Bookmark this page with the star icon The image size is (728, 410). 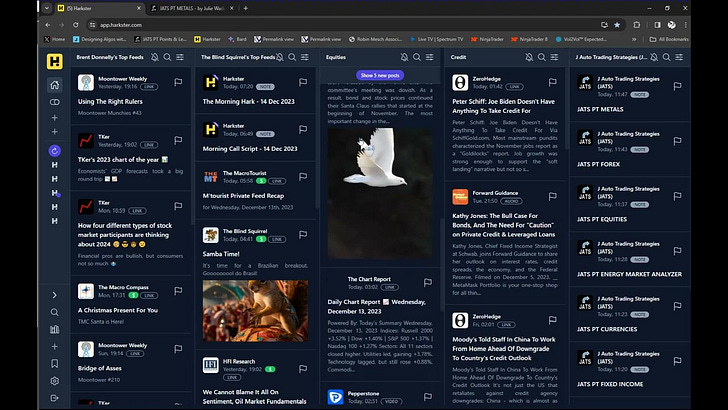617,25
